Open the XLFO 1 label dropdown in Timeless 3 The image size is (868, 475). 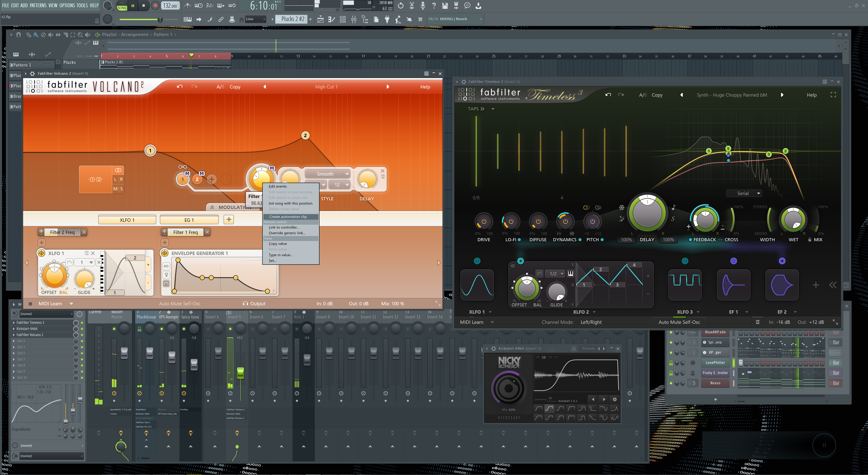[x=490, y=312]
